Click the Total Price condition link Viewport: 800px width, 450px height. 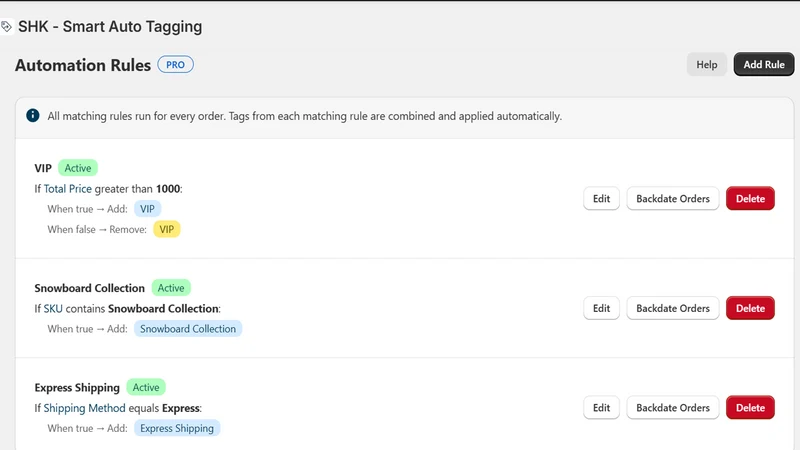(x=68, y=189)
